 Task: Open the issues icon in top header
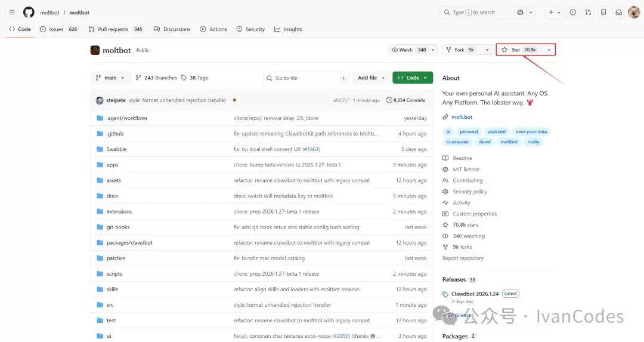click(573, 13)
